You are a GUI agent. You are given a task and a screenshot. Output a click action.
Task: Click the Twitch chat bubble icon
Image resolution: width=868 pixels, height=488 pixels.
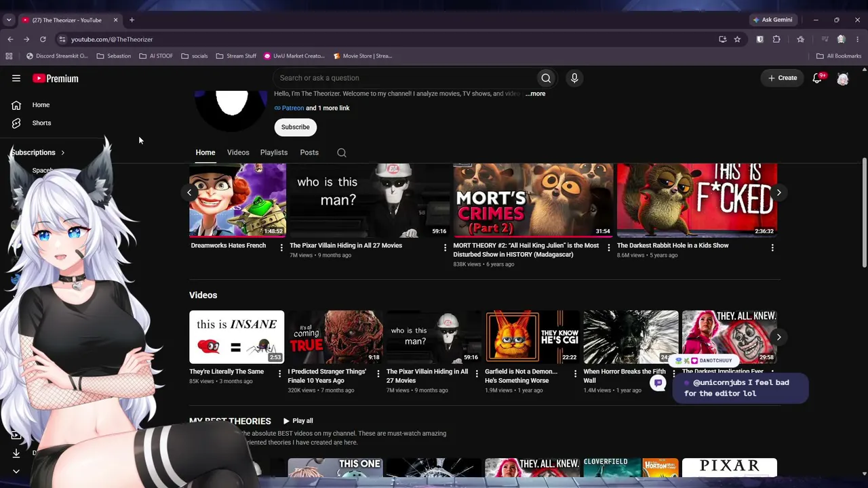coord(658,383)
